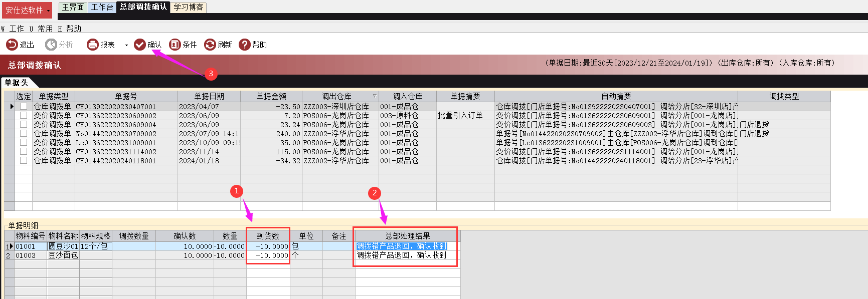
Task: Click 物料编号 cell 01001
Action: [x=31, y=246]
